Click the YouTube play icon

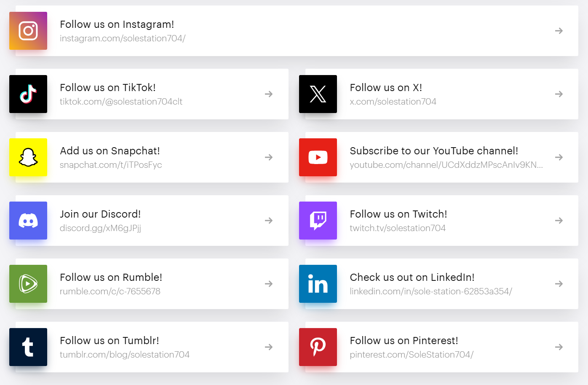click(x=318, y=157)
